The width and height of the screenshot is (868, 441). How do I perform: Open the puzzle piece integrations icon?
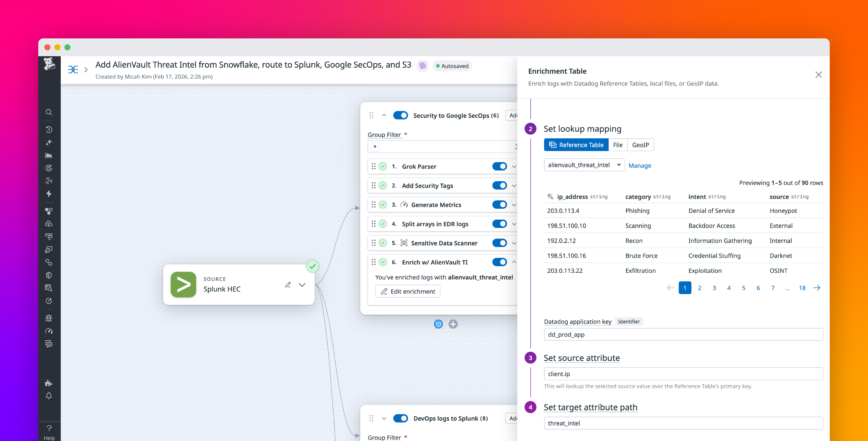[x=49, y=383]
